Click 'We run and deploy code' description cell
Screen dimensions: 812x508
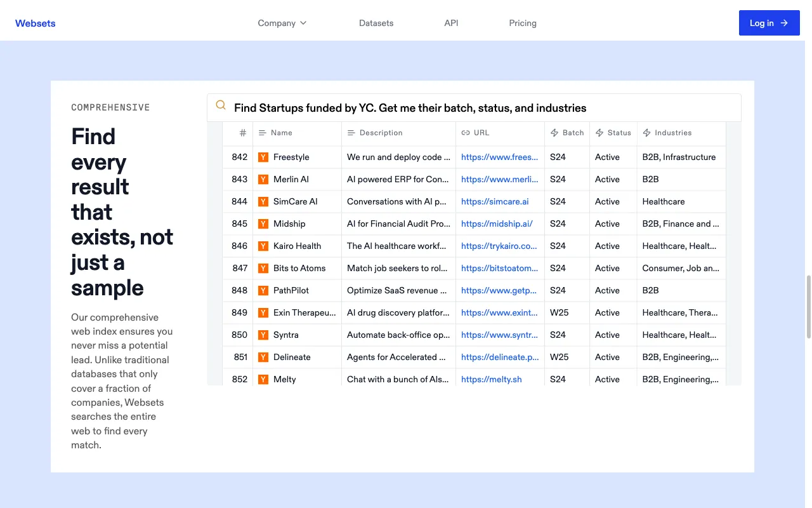point(398,157)
